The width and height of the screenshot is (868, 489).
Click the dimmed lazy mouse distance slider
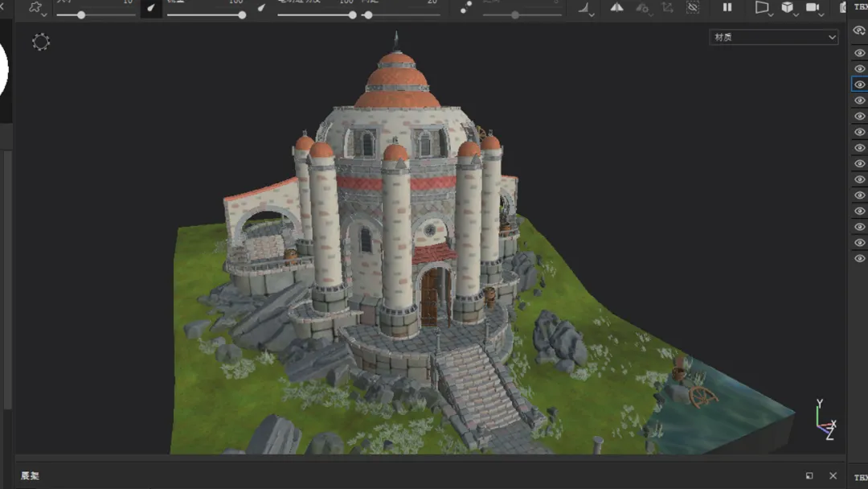pos(522,15)
